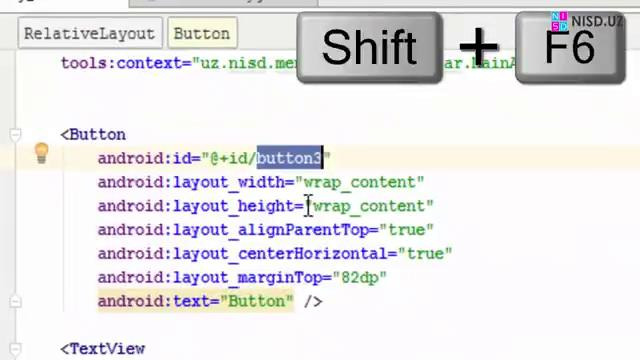Screen dimensions: 640x360
Task: Click the yellow lightbulb quick-fix icon
Action: click(41, 153)
